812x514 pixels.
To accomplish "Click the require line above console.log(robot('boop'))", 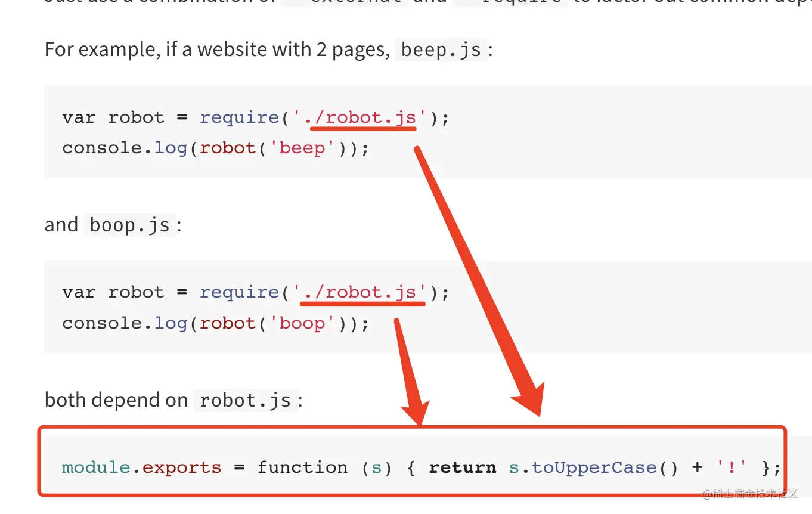I will 255,292.
